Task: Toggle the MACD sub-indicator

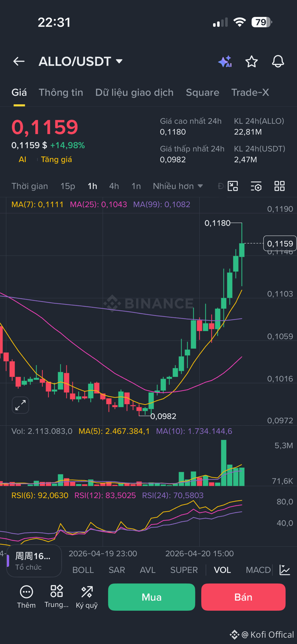Action: pos(258,570)
